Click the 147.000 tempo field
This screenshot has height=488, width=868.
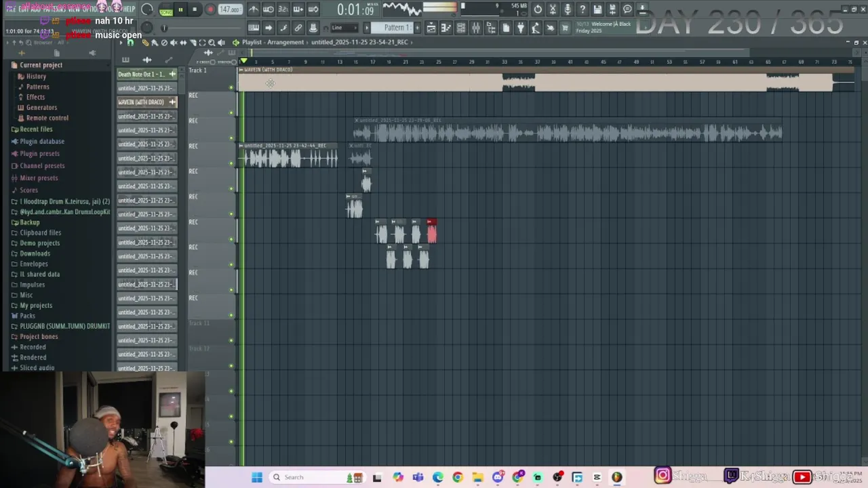(x=231, y=9)
